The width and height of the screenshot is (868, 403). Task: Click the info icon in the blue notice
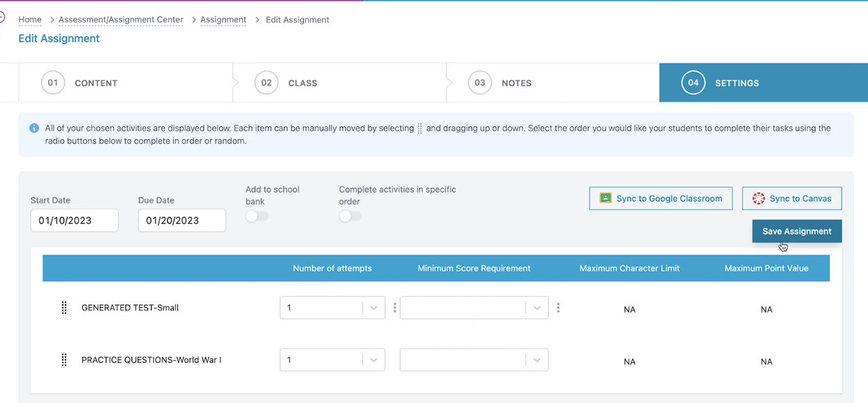[x=34, y=128]
